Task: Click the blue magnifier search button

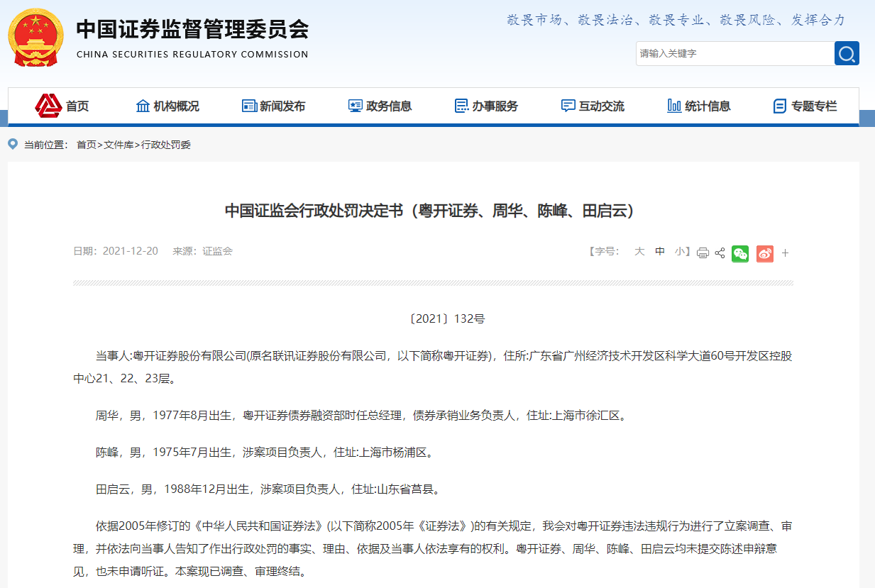Action: coord(846,52)
